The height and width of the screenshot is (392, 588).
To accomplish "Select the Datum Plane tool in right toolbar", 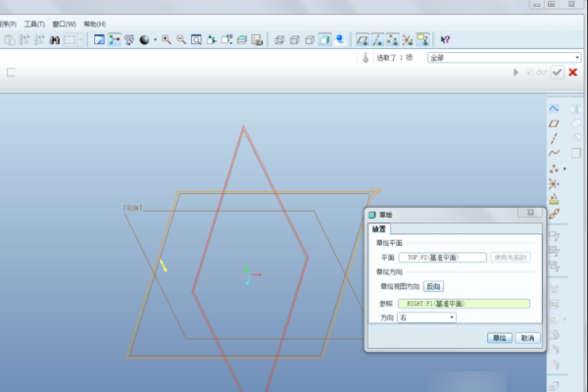I will pyautogui.click(x=554, y=123).
